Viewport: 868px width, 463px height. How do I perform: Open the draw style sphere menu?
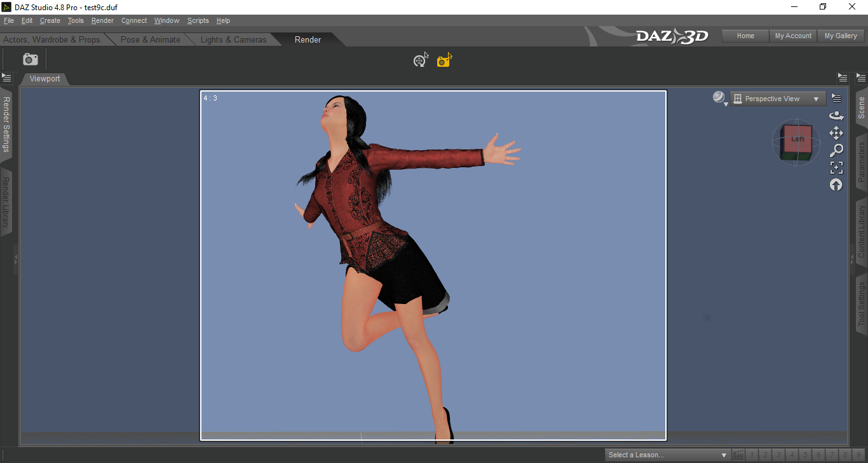tap(719, 98)
